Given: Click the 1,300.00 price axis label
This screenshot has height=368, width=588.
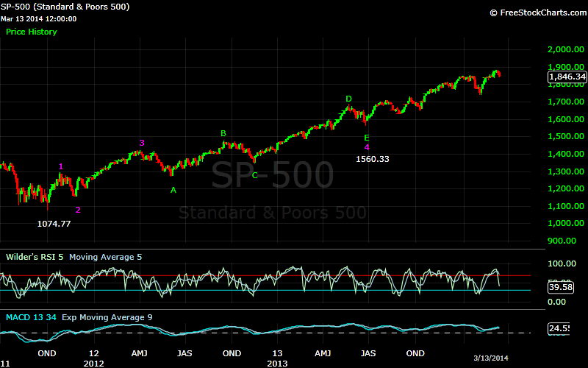Looking at the screenshot, I should click(566, 171).
